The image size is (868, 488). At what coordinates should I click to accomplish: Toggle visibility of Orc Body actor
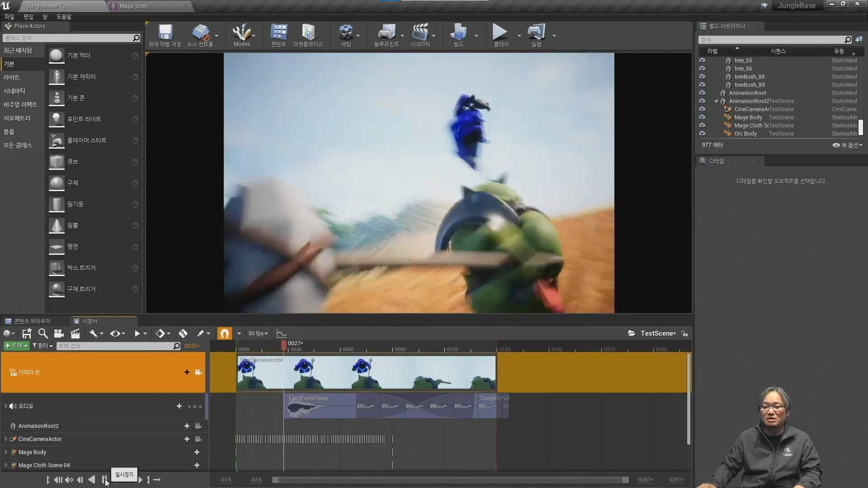click(702, 133)
